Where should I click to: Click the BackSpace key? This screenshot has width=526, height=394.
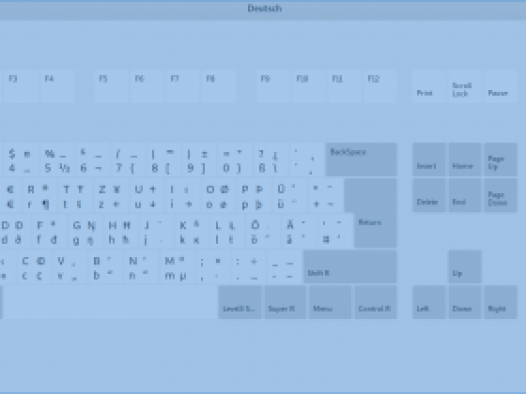tap(361, 160)
